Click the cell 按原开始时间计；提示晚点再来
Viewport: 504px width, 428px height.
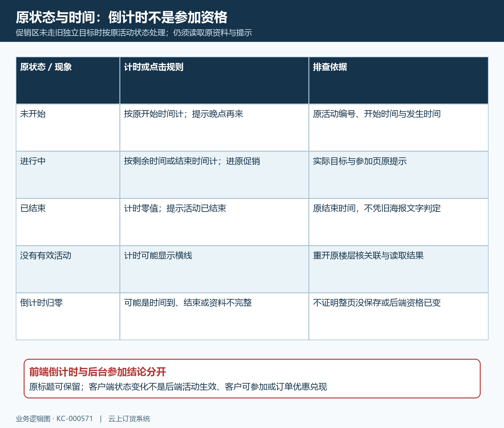[x=214, y=127]
